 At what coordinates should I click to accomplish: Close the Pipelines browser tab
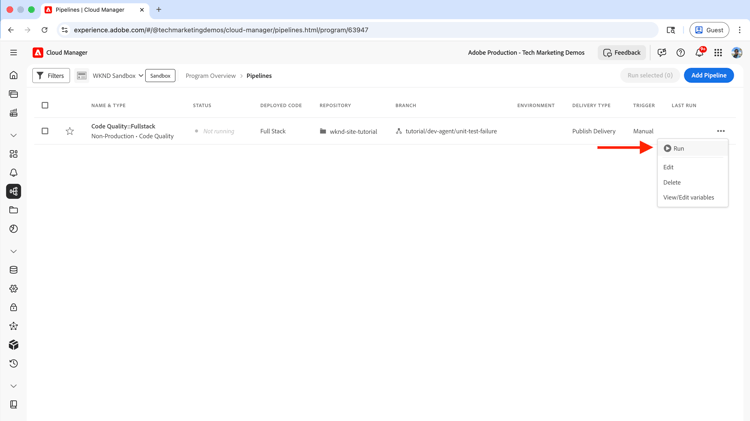tap(142, 10)
